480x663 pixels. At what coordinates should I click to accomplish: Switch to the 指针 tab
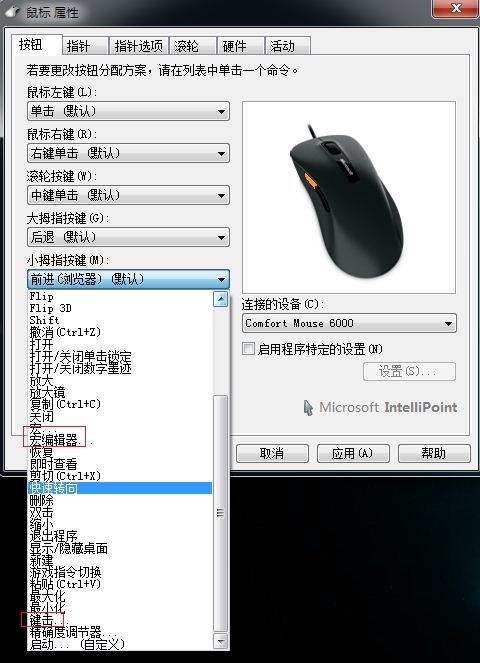coord(85,46)
